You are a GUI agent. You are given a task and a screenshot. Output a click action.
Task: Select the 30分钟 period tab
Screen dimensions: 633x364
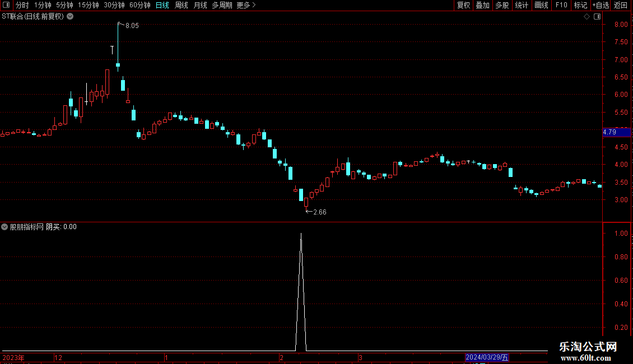click(114, 5)
